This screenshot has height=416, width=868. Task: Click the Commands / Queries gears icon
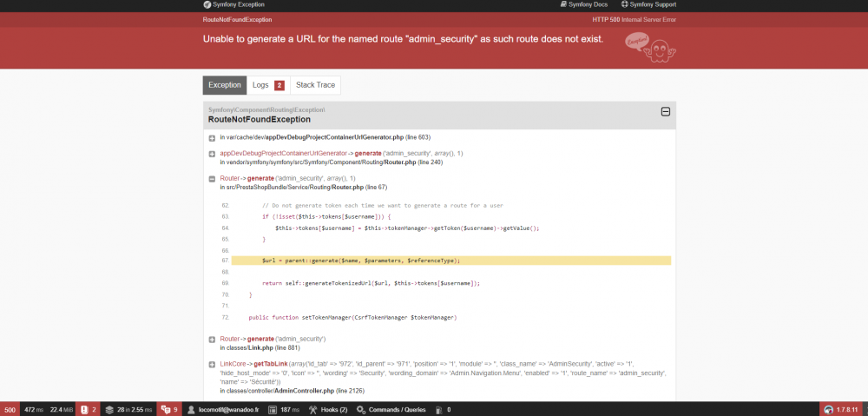pos(361,410)
